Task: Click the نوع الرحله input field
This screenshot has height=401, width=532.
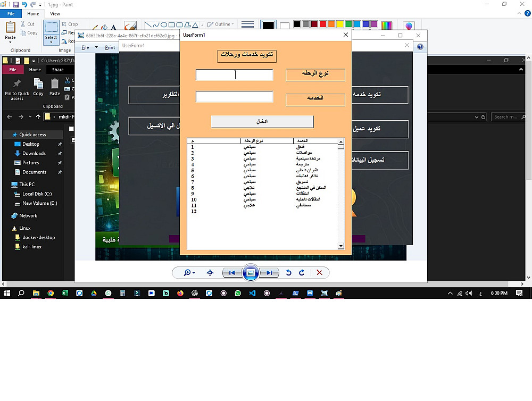Action: click(x=235, y=74)
